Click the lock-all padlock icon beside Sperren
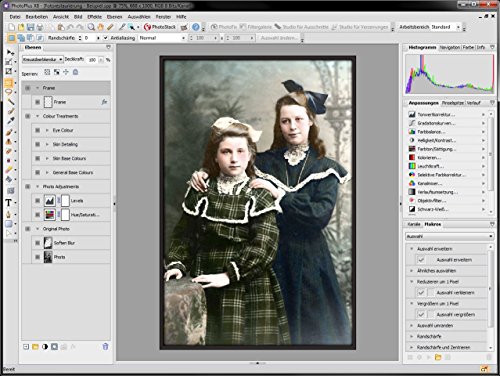The height and width of the screenshot is (376, 500). [x=76, y=72]
